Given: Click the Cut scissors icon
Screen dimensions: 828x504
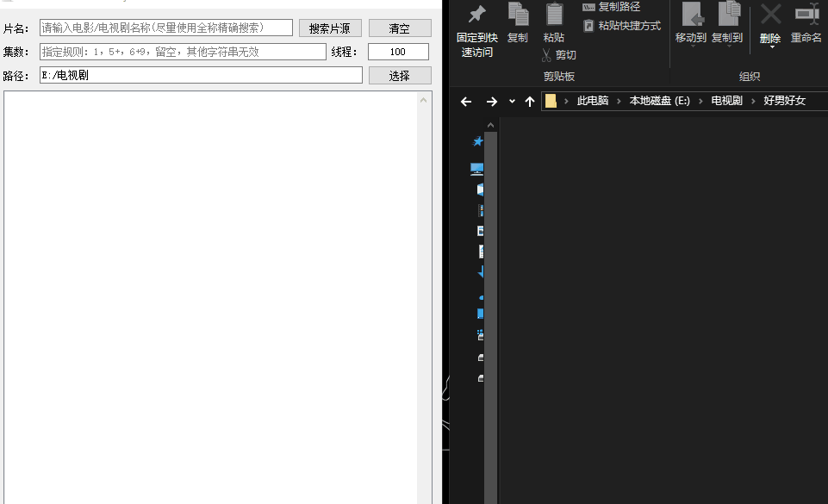Looking at the screenshot, I should (x=547, y=55).
